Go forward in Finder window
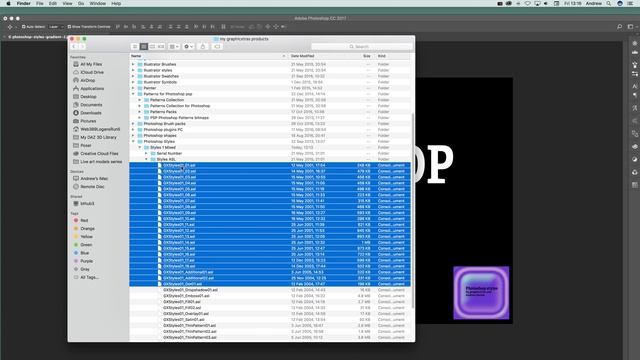Image resolution: width=640 pixels, height=360 pixels. tap(82, 47)
